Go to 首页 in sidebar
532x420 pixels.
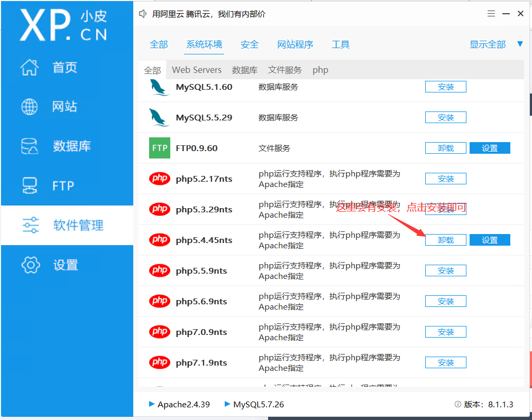65,68
